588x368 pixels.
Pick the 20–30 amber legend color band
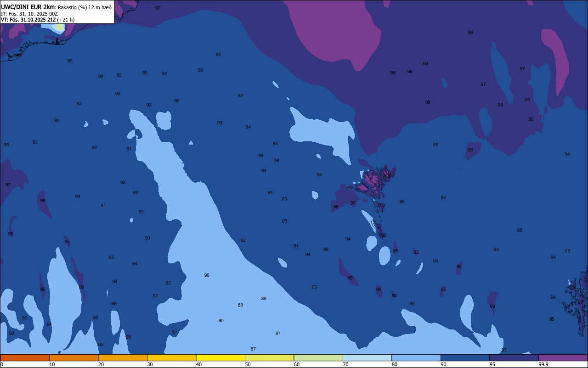click(123, 357)
